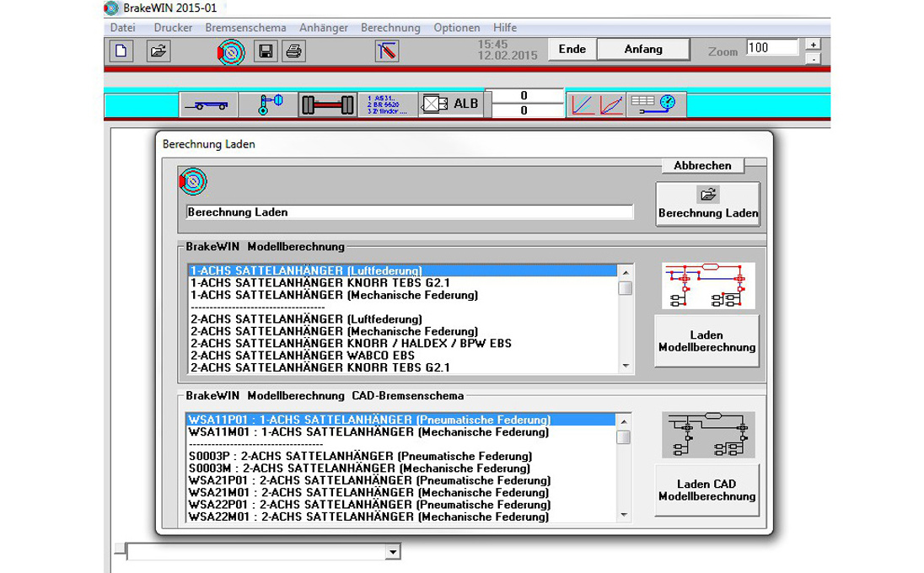Click the Berechnung Laden button with folder icon

[707, 204]
